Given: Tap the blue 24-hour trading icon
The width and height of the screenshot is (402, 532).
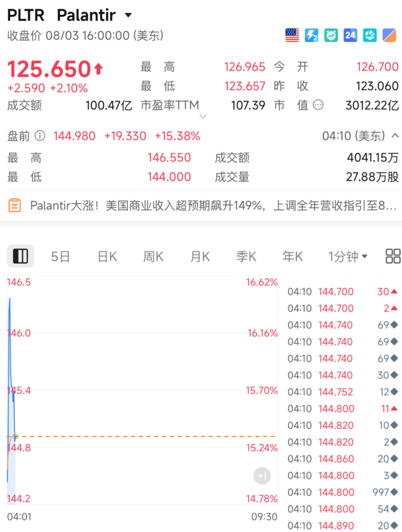Looking at the screenshot, I should coord(350,35).
